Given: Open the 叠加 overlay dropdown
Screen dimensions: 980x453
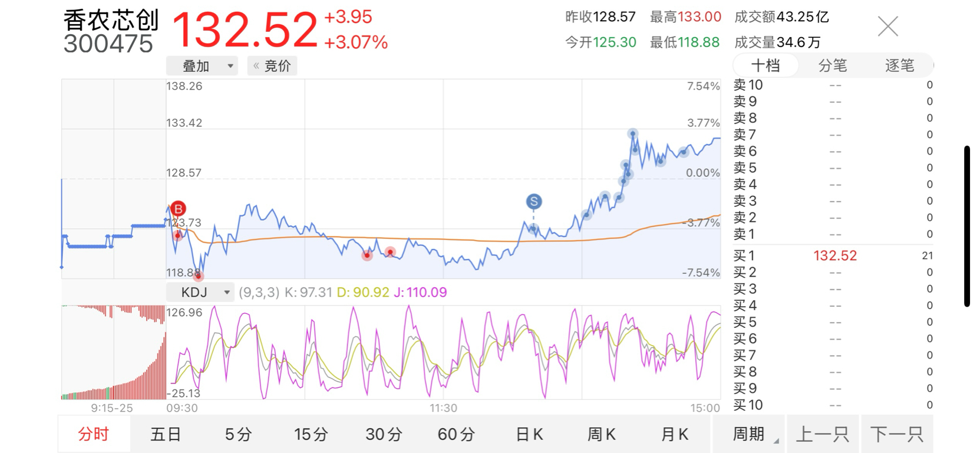Looking at the screenshot, I should pos(202,66).
